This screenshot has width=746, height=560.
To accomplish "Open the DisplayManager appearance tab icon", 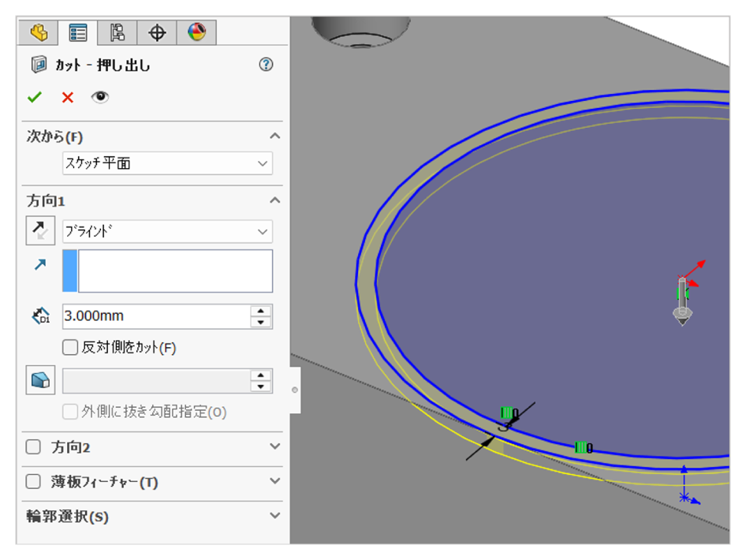I will point(196,32).
